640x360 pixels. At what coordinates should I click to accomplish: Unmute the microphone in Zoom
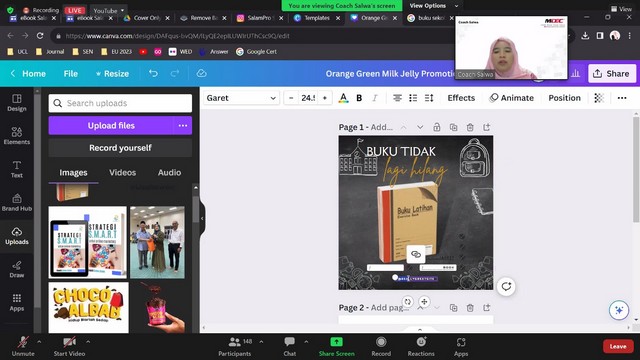(23, 346)
